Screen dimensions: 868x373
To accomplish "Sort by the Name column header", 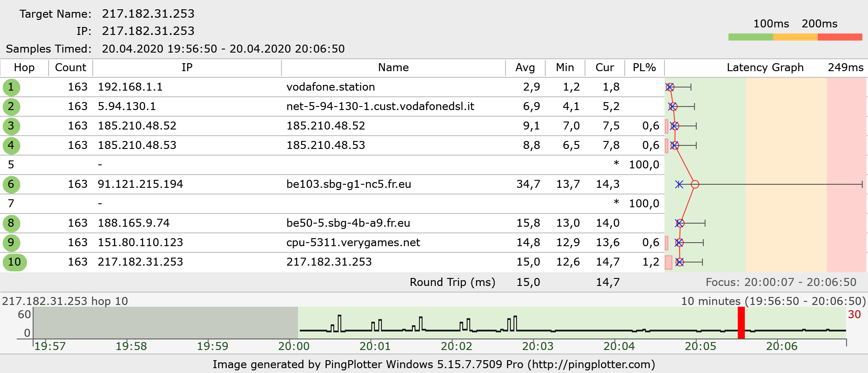I will tap(393, 68).
